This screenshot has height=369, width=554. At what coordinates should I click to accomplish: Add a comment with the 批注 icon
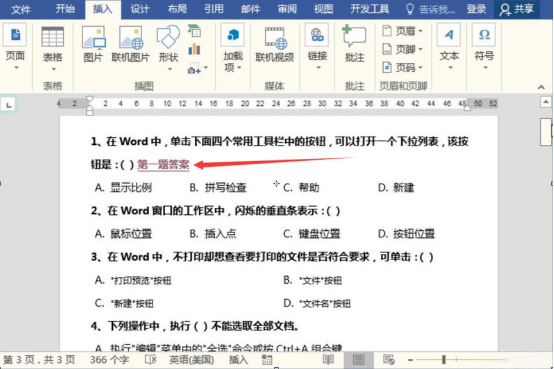354,44
